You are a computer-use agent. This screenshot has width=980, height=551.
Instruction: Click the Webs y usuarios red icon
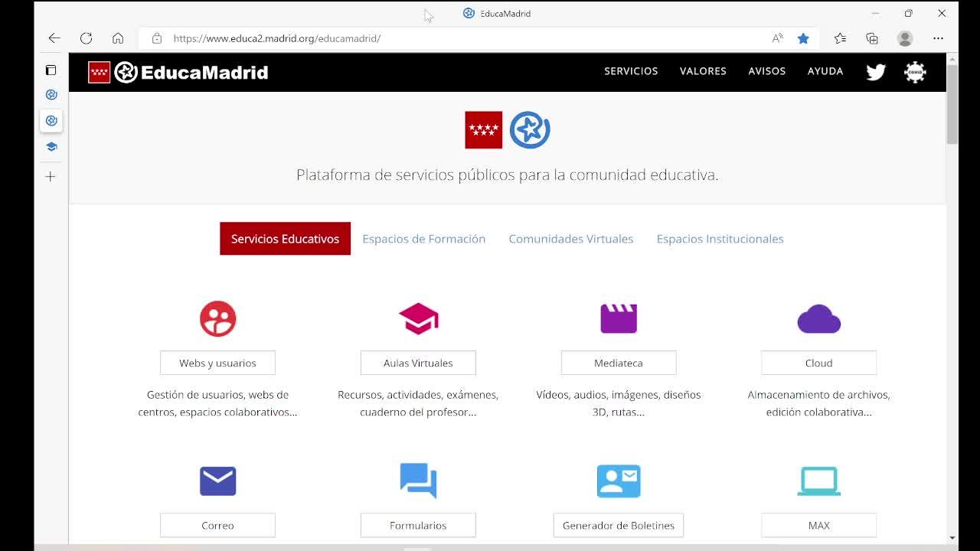pyautogui.click(x=218, y=318)
